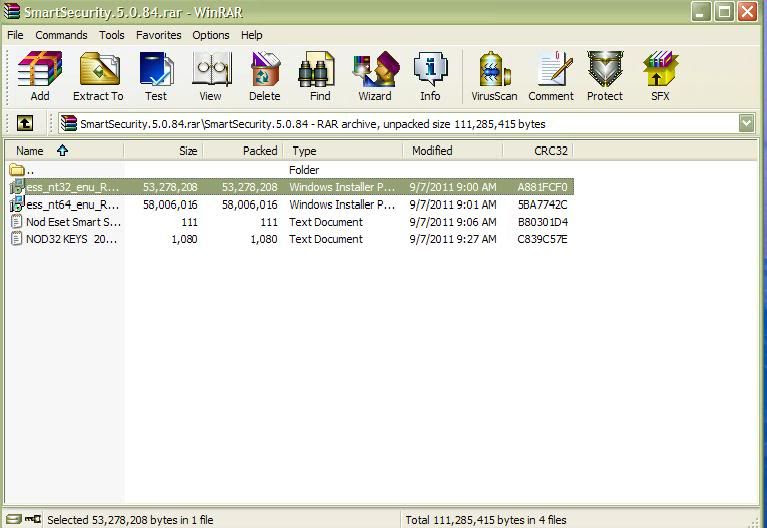Image resolution: width=767 pixels, height=528 pixels.
Task: Click packed size 1,080 in NOD32 KEYS row
Action: pos(264,239)
